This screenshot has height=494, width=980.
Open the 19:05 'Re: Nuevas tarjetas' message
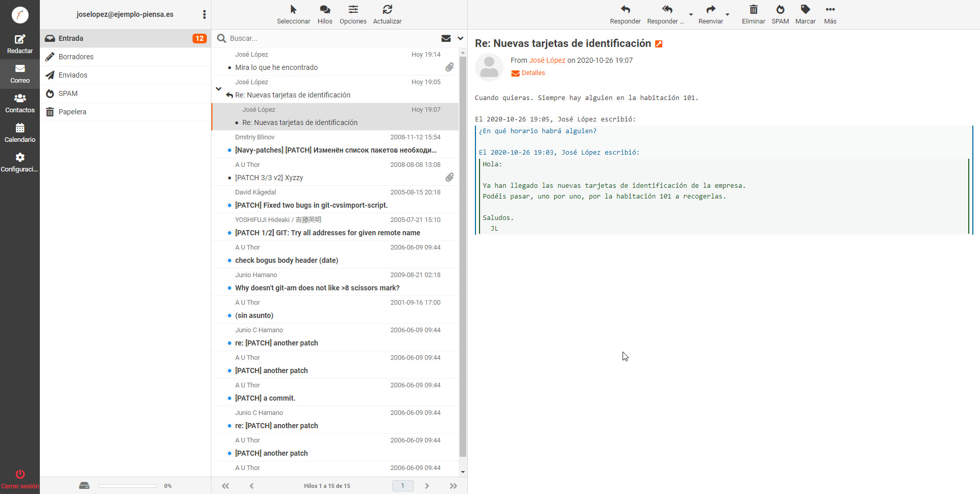pyautogui.click(x=335, y=89)
